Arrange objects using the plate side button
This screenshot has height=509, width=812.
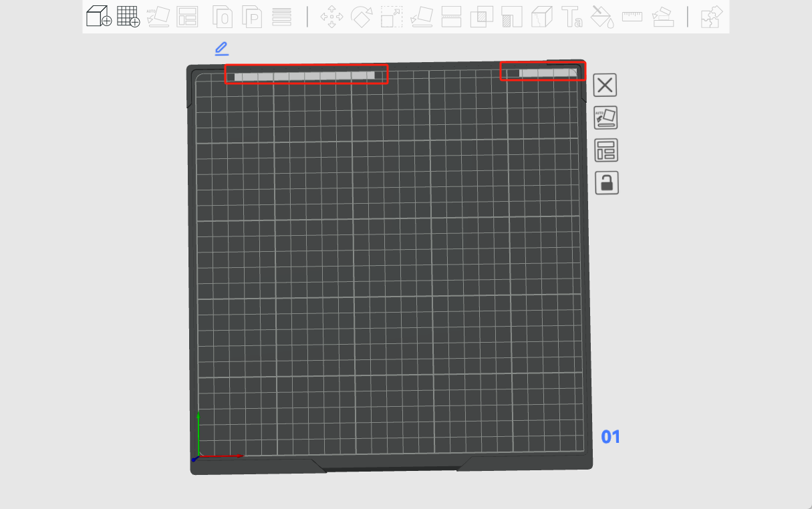coord(606,150)
